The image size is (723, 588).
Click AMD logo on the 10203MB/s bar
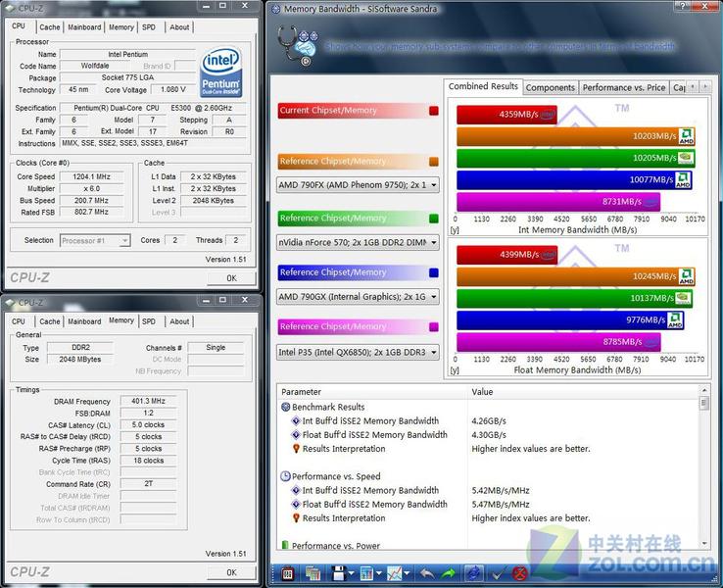(687, 136)
